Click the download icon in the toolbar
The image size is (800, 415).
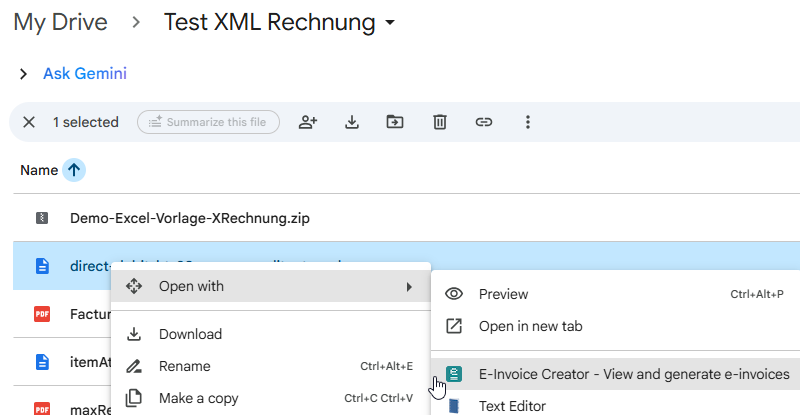pos(352,122)
